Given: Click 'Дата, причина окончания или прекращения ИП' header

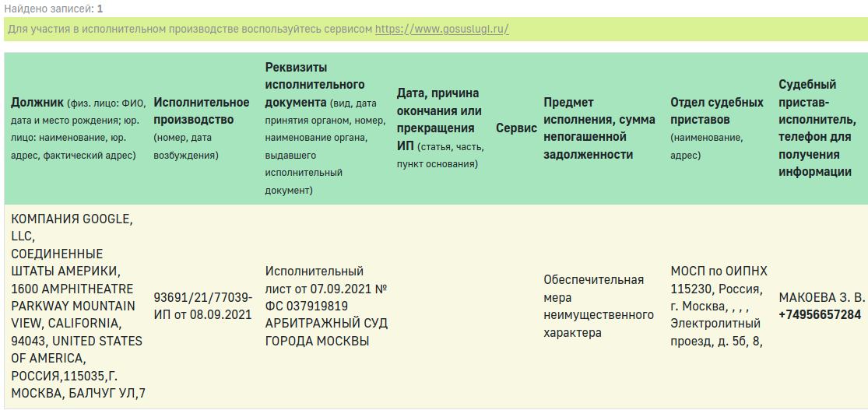Looking at the screenshot, I should point(441,128).
